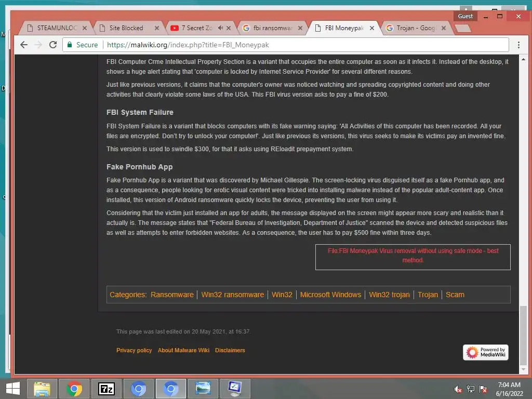Click the Guest profile button
532x399 pixels.
[x=465, y=16]
